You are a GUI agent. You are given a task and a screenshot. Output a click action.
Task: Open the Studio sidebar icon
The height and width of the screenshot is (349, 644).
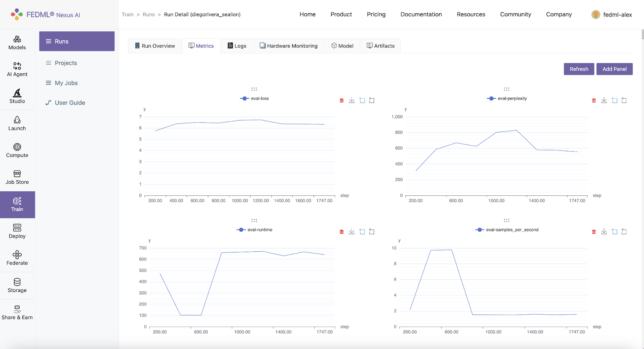pos(17,96)
